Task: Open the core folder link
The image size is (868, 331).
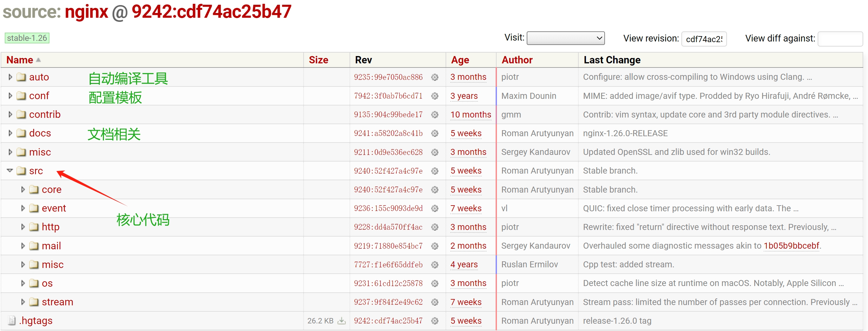Action: pos(52,190)
